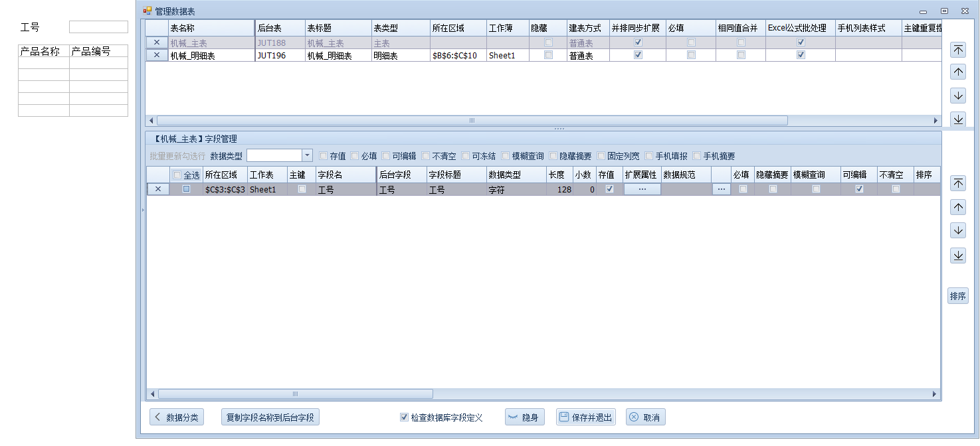Click the delete X icon for 工号 field row
The height and width of the screenshot is (446, 980).
[157, 189]
